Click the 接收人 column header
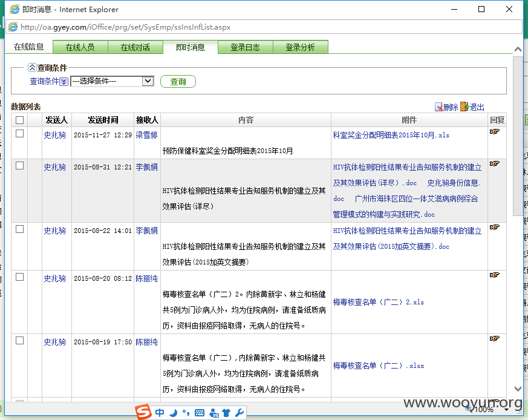This screenshot has width=528, height=420. [x=147, y=120]
